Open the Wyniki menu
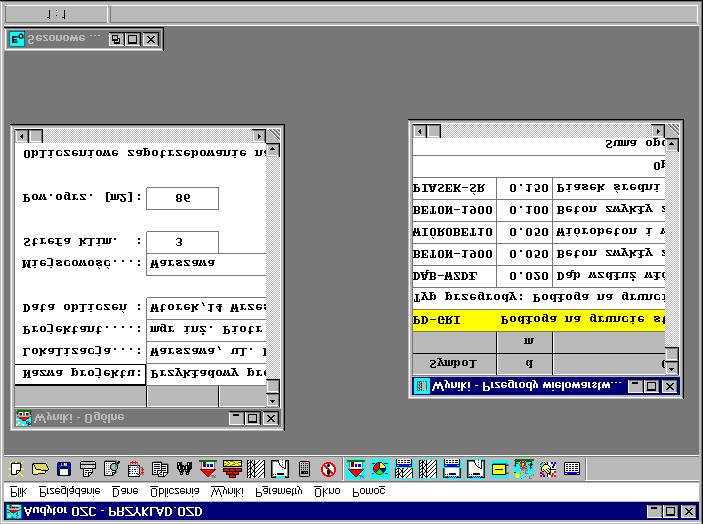Image resolution: width=703 pixels, height=524 pixels. pos(227,492)
